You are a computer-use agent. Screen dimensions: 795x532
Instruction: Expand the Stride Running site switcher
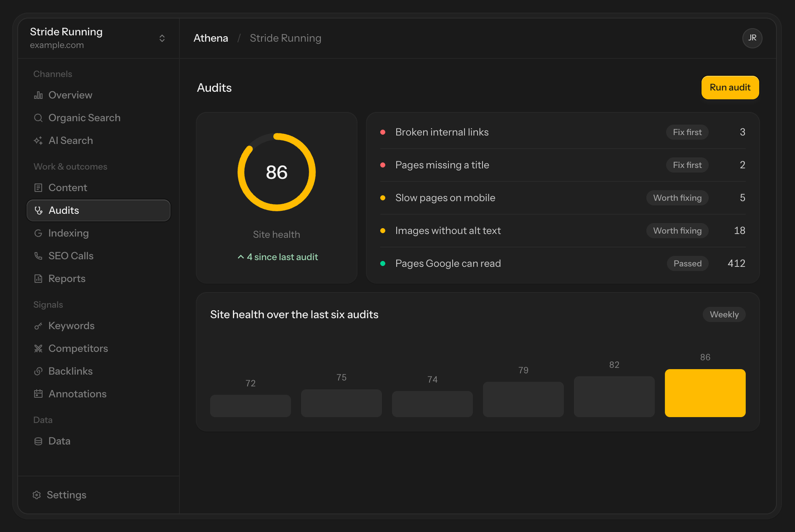coord(162,38)
